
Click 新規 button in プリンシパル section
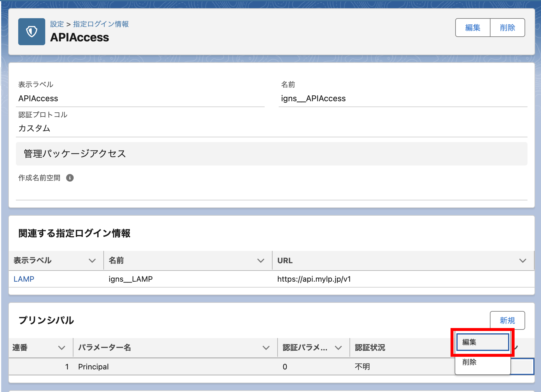click(507, 320)
